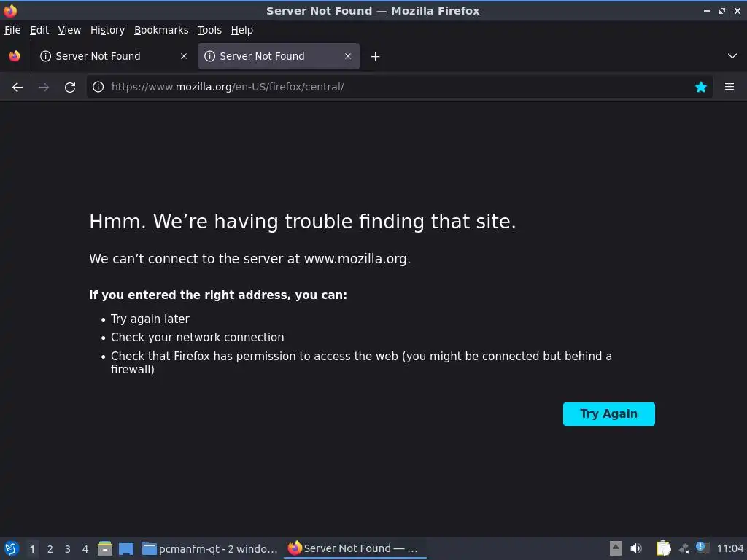Activate the pcmanfm-qt taskbar entry
The height and width of the screenshot is (560, 747).
pos(210,548)
